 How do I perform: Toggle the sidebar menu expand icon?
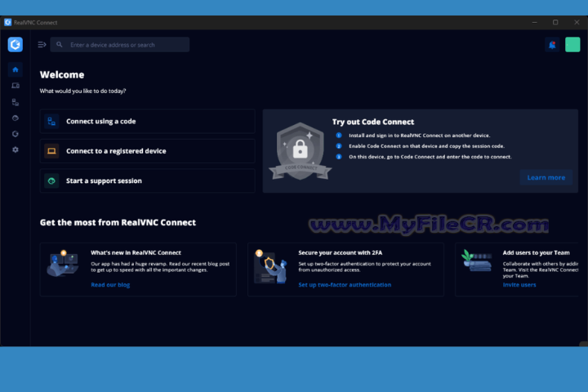click(x=42, y=45)
